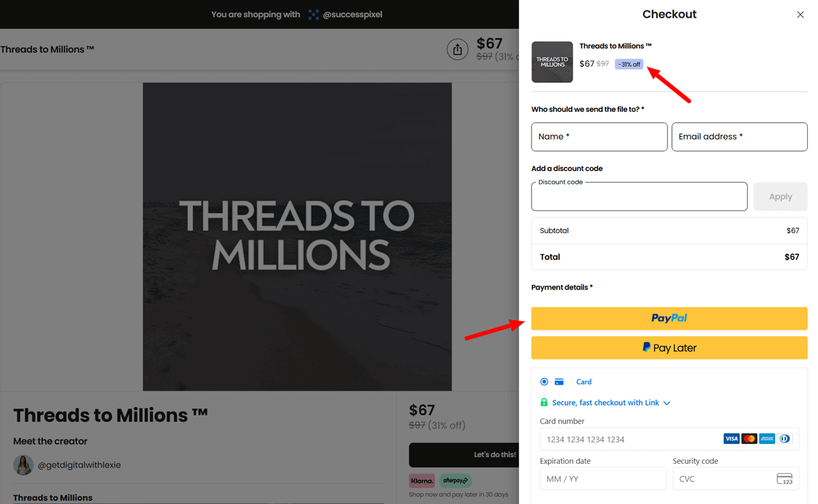This screenshot has width=818, height=504.
Task: Click the American Express icon
Action: (x=766, y=439)
